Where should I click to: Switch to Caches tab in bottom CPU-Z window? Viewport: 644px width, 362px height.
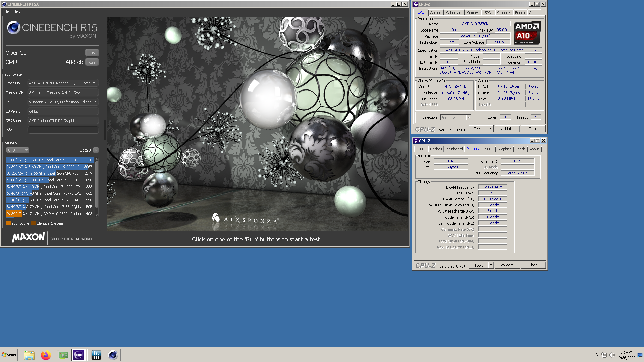[436, 149]
